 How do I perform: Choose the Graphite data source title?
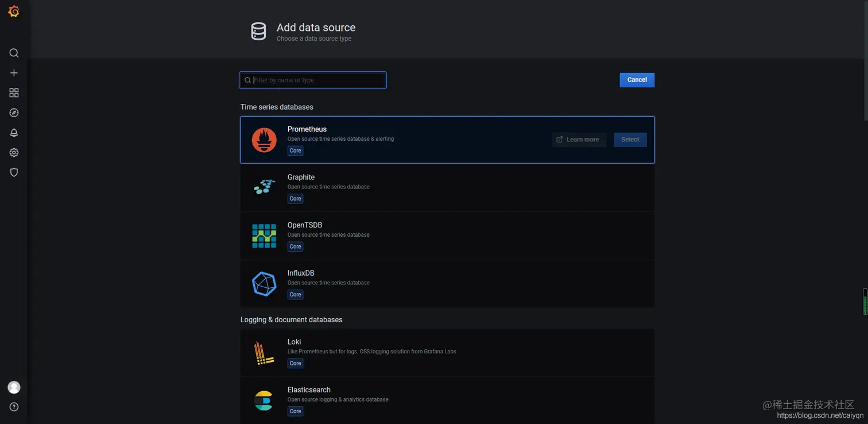tap(301, 177)
